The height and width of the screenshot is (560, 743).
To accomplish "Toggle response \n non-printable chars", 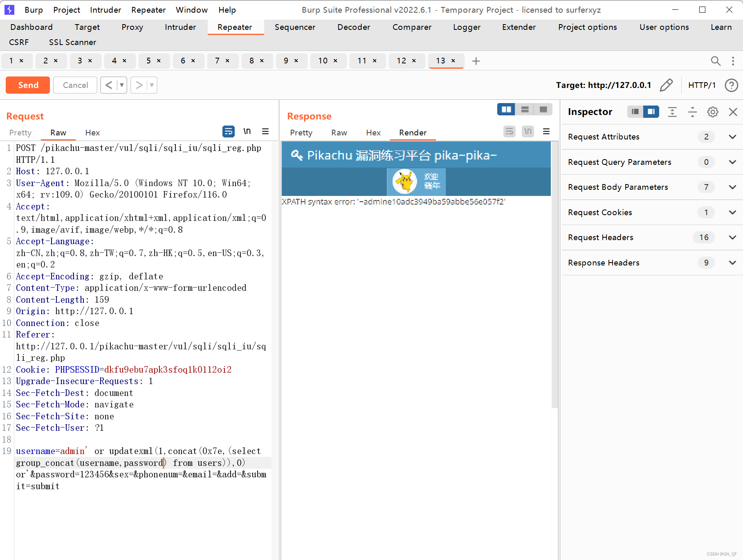I will (528, 131).
